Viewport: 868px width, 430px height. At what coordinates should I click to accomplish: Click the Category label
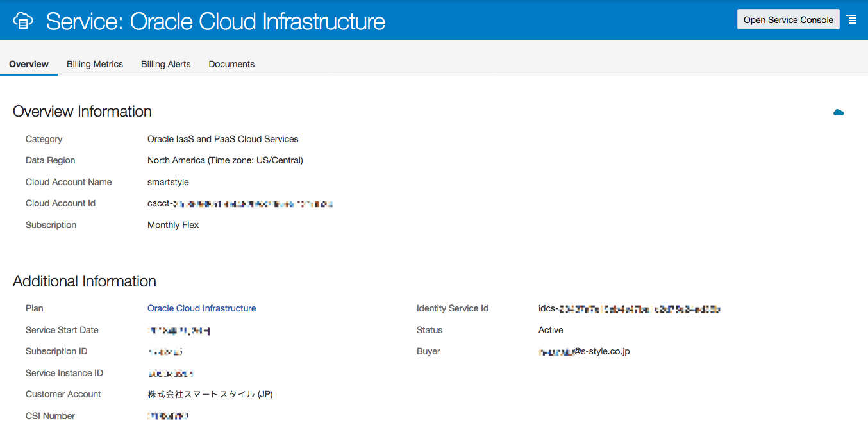[x=44, y=139]
